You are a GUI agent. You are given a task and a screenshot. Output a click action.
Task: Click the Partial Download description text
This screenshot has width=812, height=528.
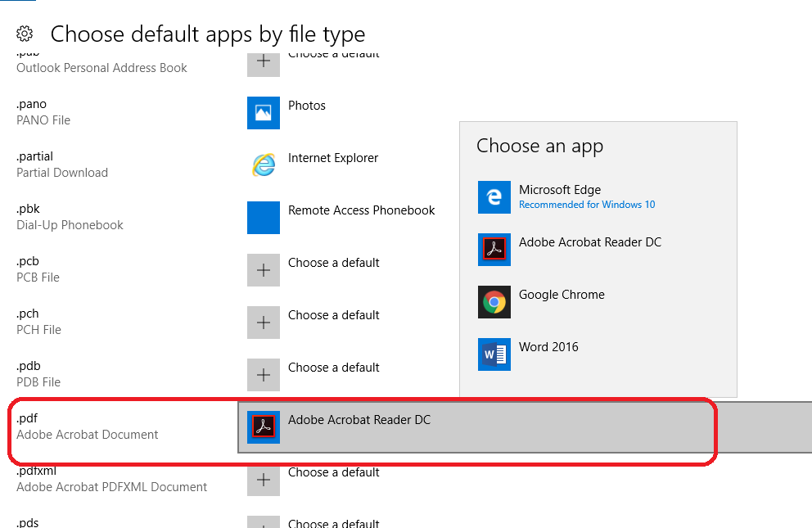[x=62, y=173]
